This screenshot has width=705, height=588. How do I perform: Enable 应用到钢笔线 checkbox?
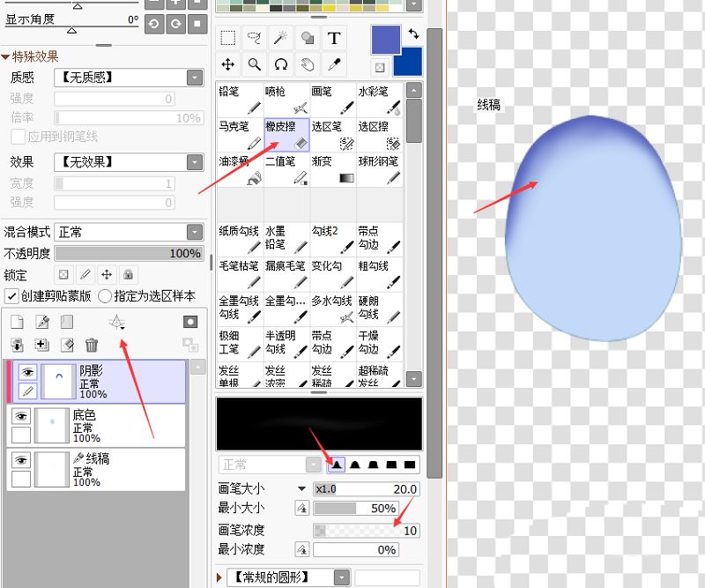pos(18,137)
